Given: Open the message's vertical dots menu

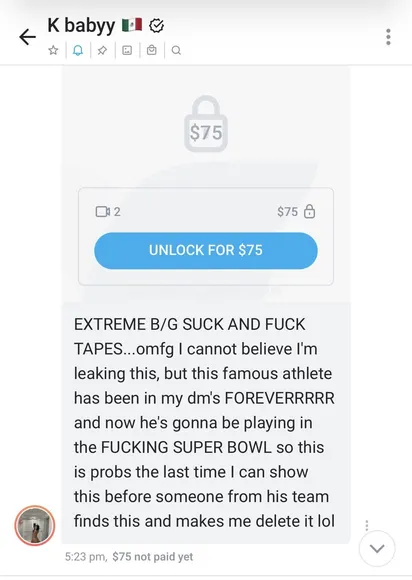Looking at the screenshot, I should click(x=367, y=526).
